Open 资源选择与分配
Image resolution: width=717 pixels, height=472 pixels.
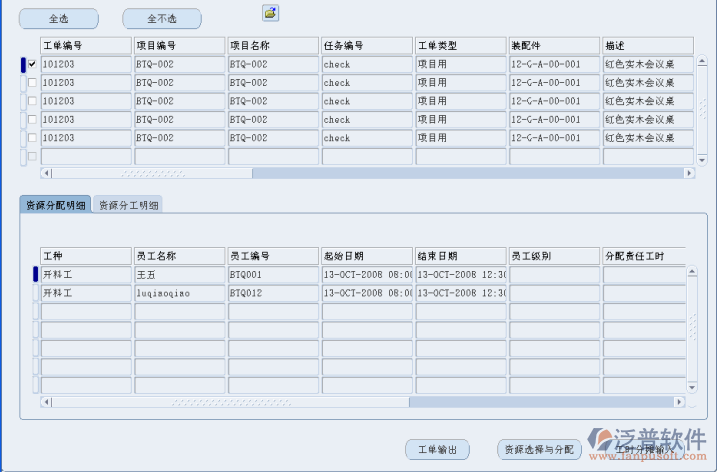click(x=539, y=450)
